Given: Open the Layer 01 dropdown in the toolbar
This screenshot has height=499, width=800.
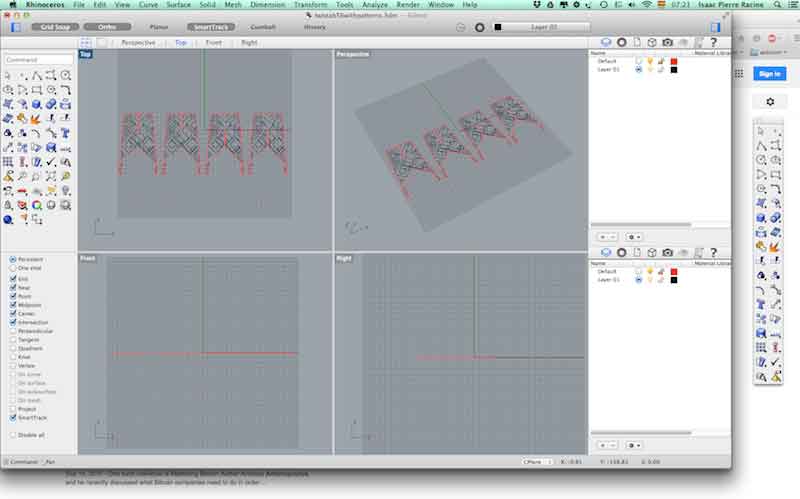Looking at the screenshot, I should 543,27.
